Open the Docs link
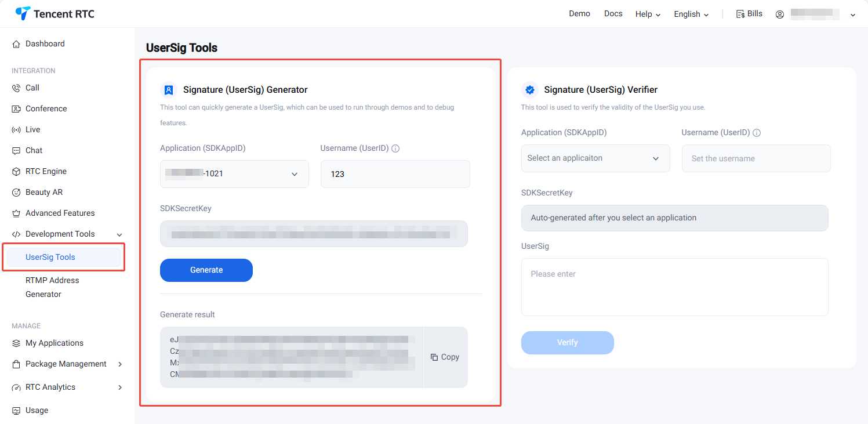868x424 pixels. 613,14
